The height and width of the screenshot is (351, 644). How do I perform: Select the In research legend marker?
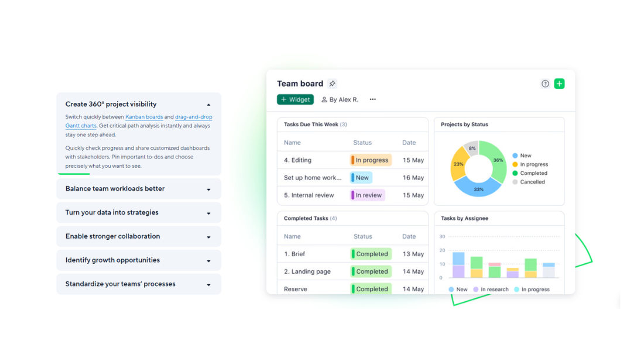click(476, 290)
